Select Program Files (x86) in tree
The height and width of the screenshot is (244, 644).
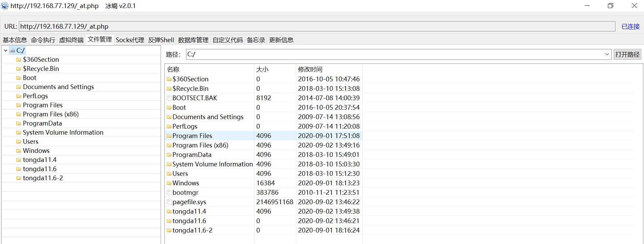coord(51,114)
